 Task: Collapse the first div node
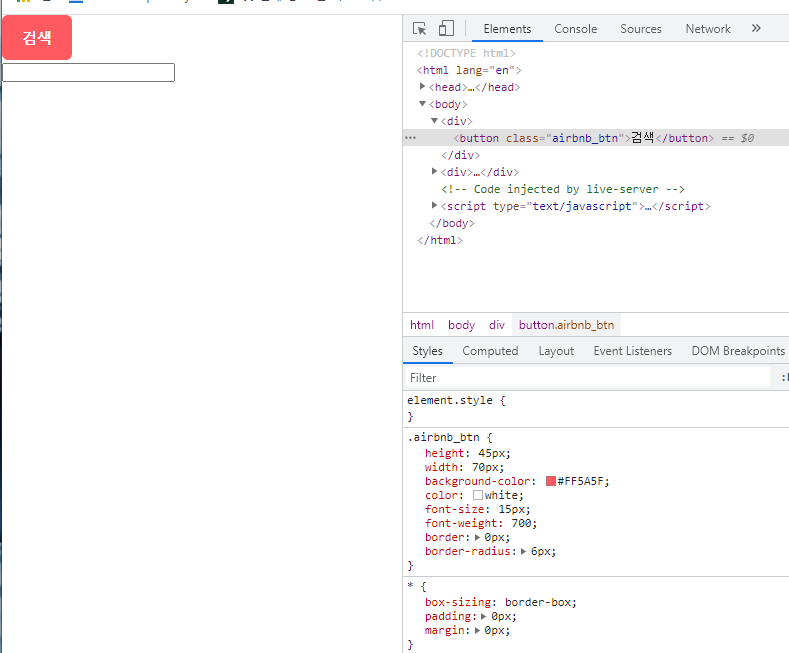(434, 121)
